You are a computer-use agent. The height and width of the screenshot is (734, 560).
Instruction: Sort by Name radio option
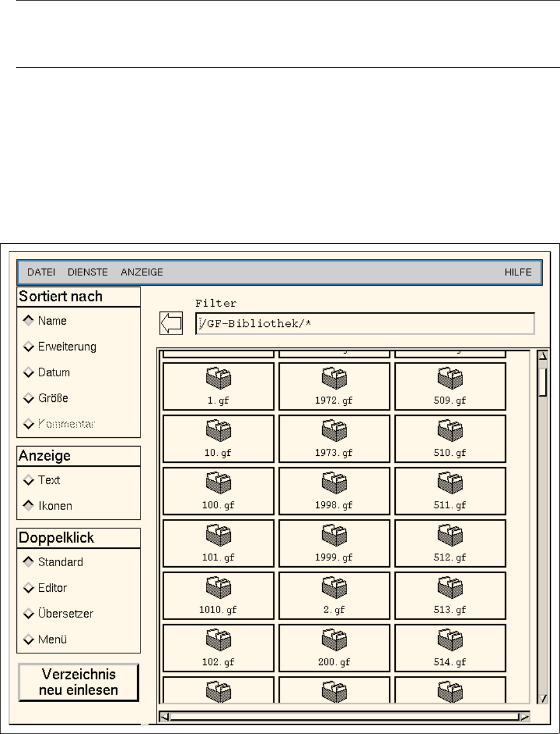[x=45, y=321]
